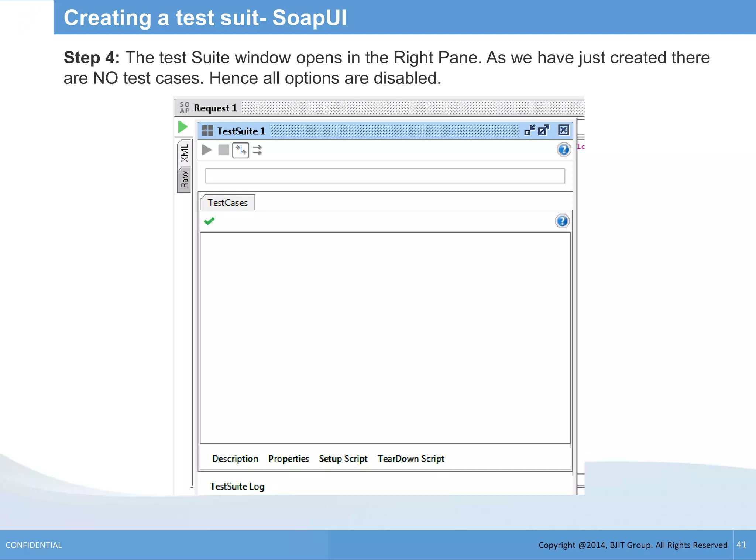
Task: Open TestCases panel help icon
Action: click(x=562, y=221)
